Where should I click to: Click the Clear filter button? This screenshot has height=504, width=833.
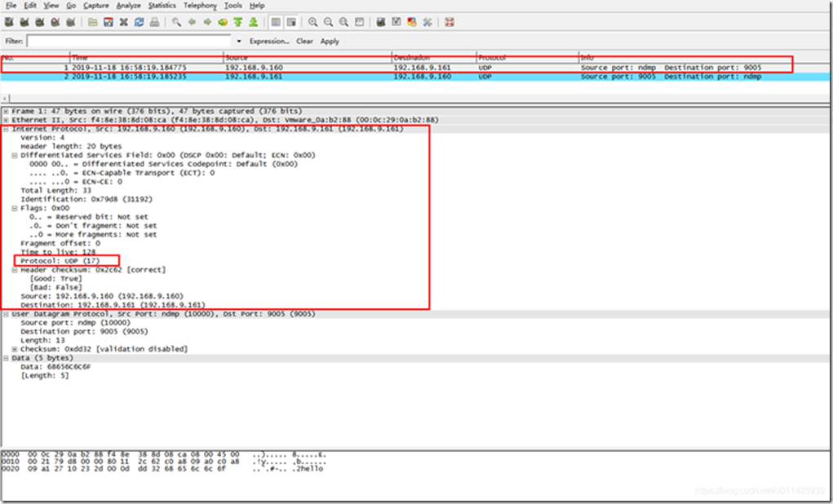(304, 42)
